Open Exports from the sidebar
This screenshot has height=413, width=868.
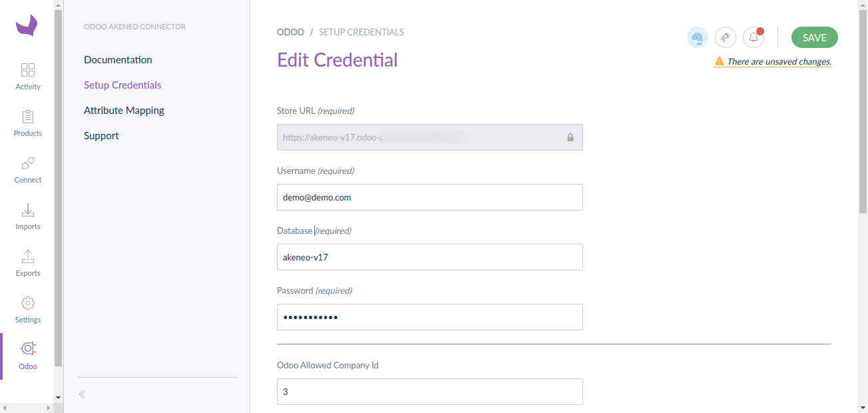pos(27,262)
